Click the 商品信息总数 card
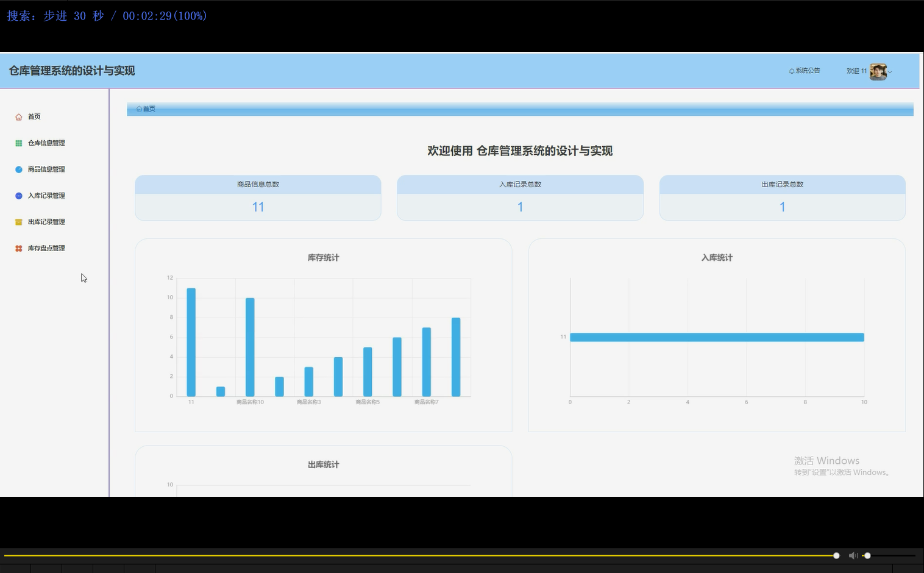Screen dimensions: 924x573 [x=258, y=198]
